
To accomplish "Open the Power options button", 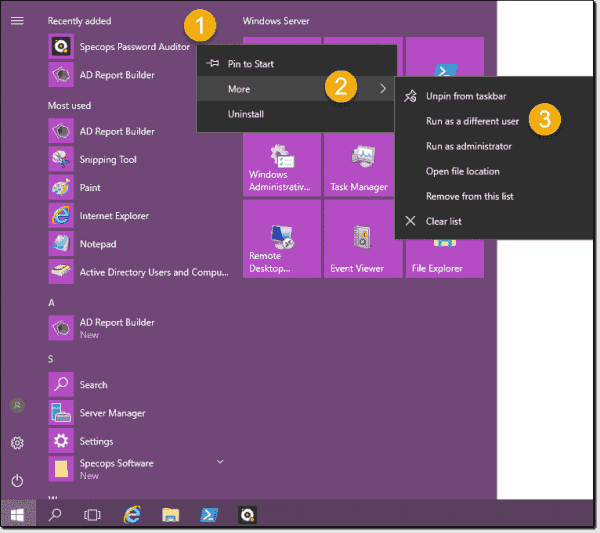I will pyautogui.click(x=17, y=481).
